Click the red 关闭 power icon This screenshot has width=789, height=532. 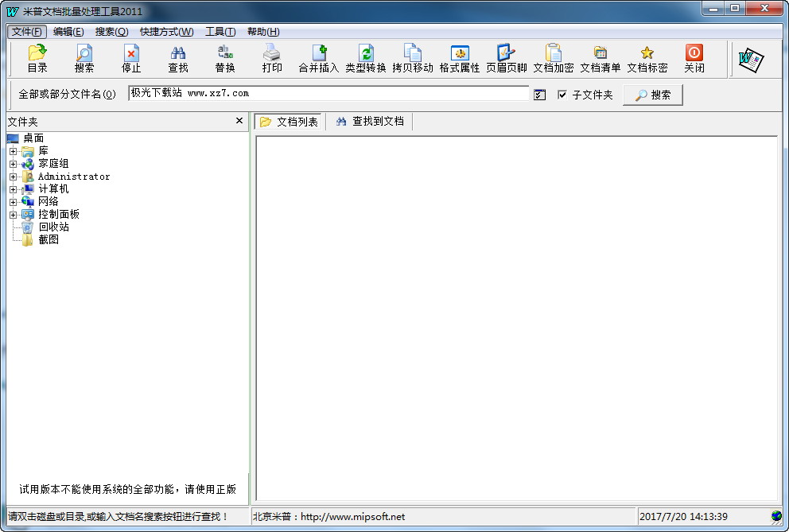(694, 52)
